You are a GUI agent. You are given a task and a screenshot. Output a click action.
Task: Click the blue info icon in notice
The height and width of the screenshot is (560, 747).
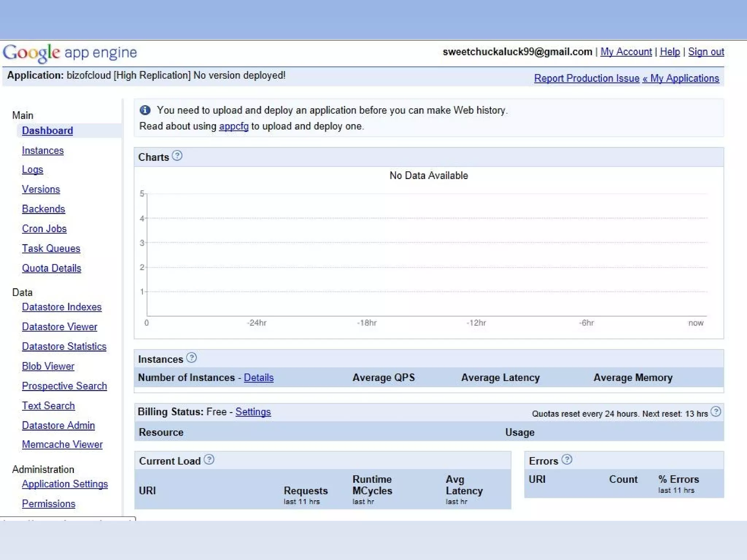(145, 110)
